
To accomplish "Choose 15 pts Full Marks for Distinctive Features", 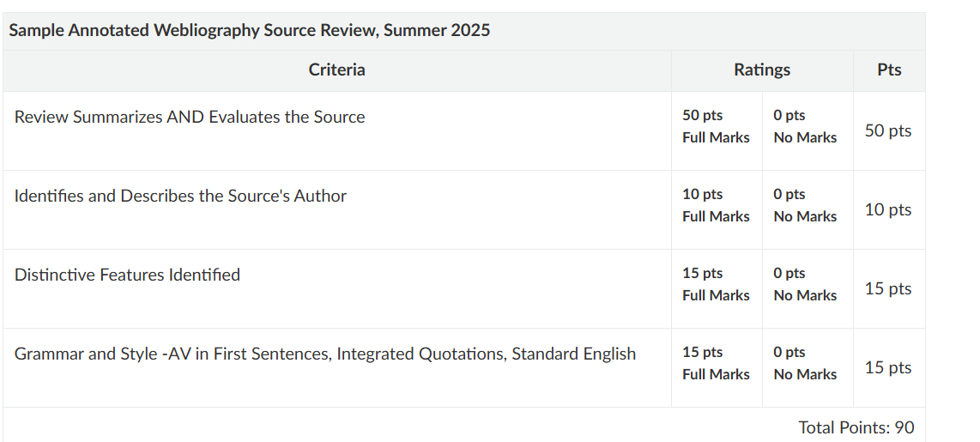I will [717, 284].
